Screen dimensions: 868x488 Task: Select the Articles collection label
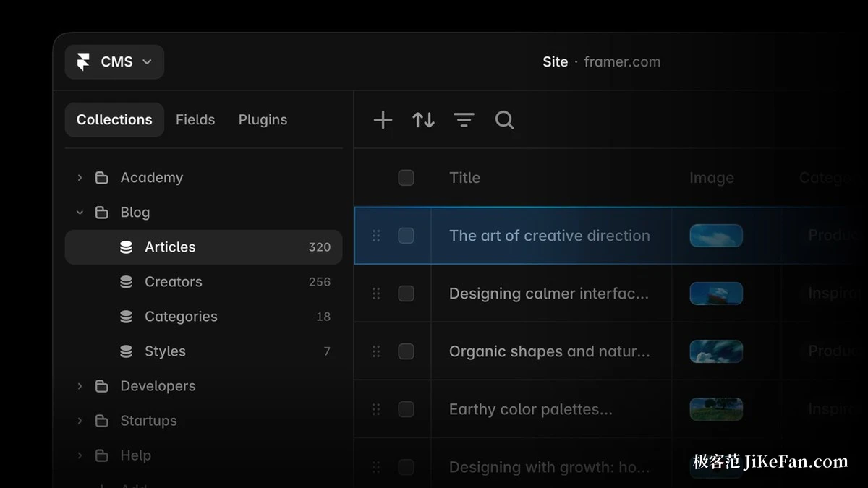(170, 247)
